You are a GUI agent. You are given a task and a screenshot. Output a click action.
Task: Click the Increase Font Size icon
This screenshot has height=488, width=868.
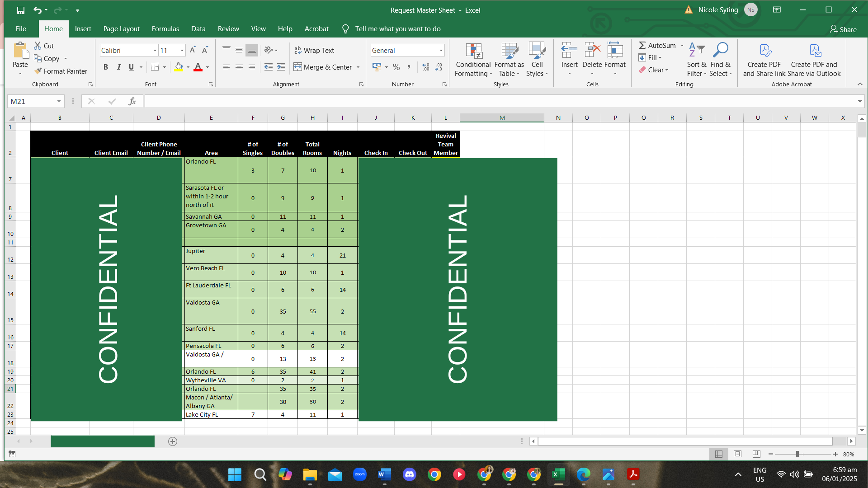pyautogui.click(x=193, y=50)
